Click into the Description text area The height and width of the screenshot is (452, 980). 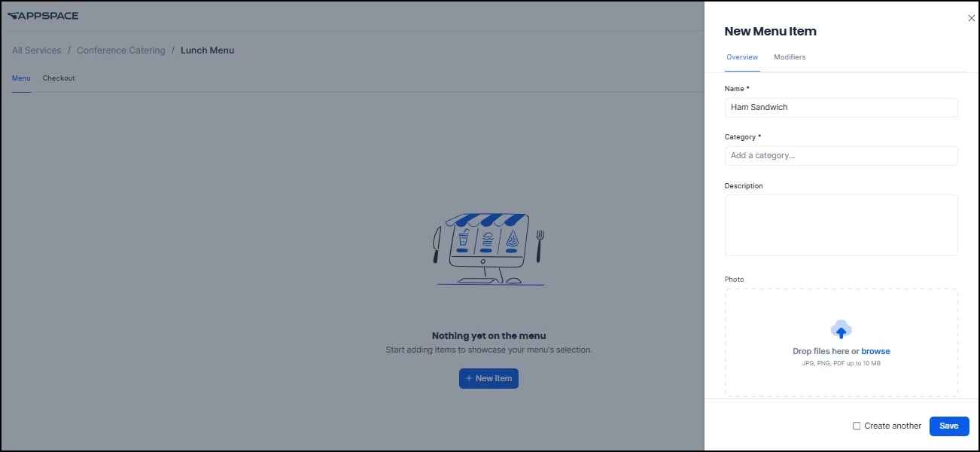coord(841,225)
